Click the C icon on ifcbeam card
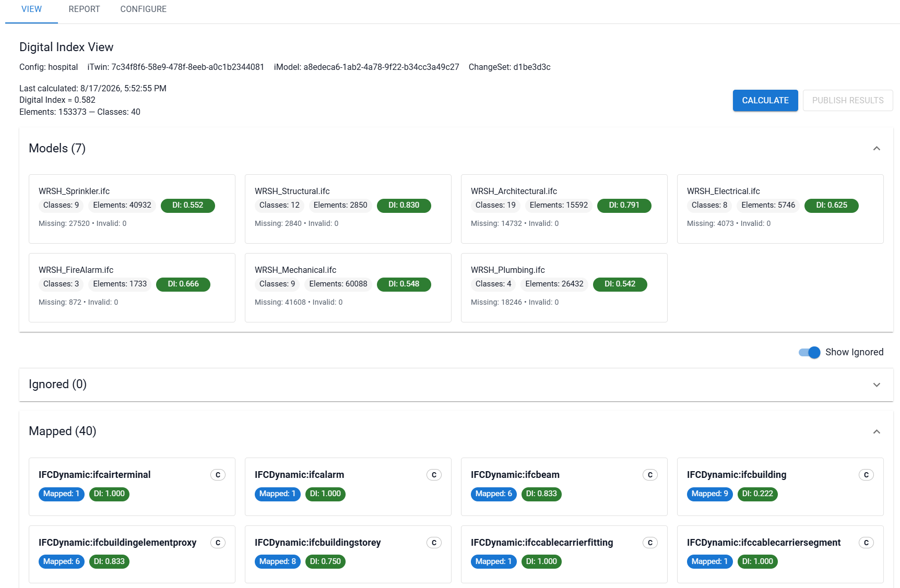 tap(650, 475)
